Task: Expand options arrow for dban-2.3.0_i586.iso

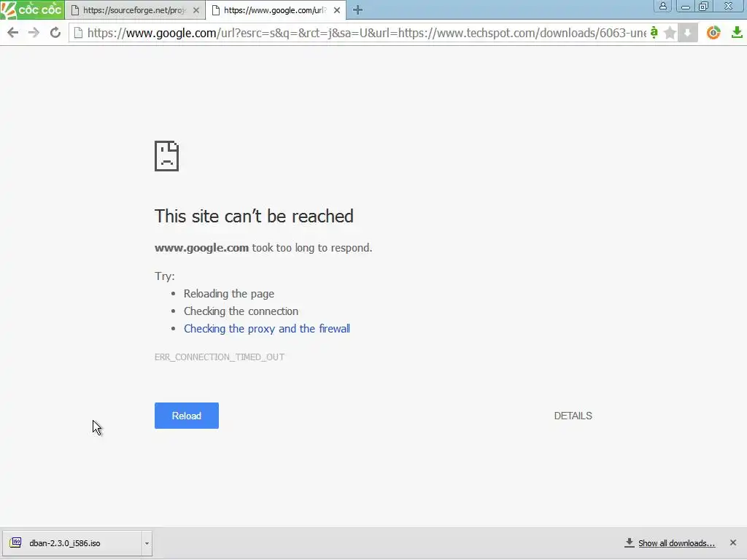Action: (147, 542)
